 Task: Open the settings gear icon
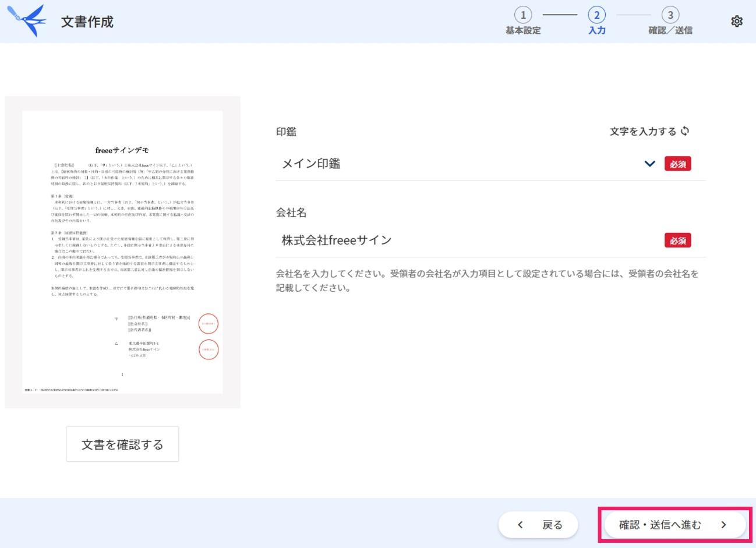click(x=737, y=22)
